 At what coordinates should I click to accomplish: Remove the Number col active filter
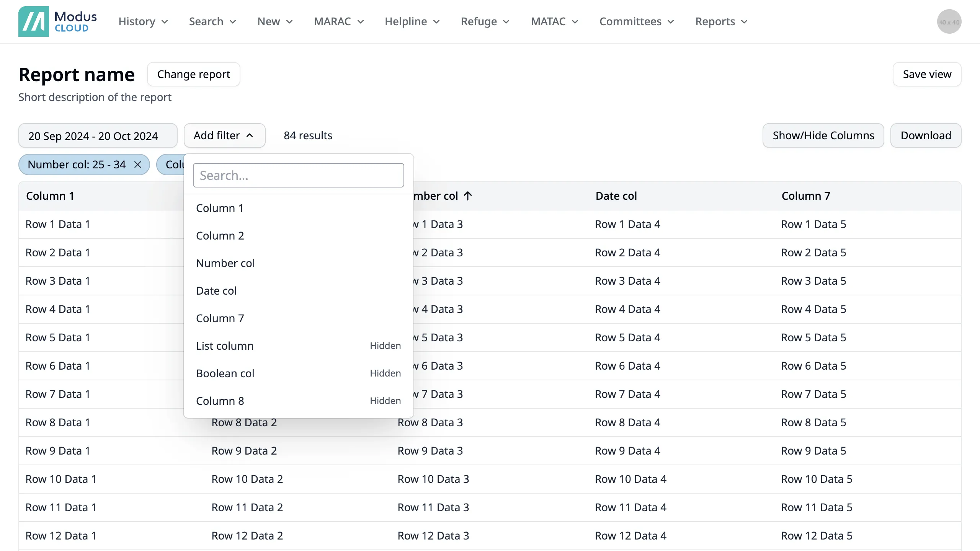point(138,165)
